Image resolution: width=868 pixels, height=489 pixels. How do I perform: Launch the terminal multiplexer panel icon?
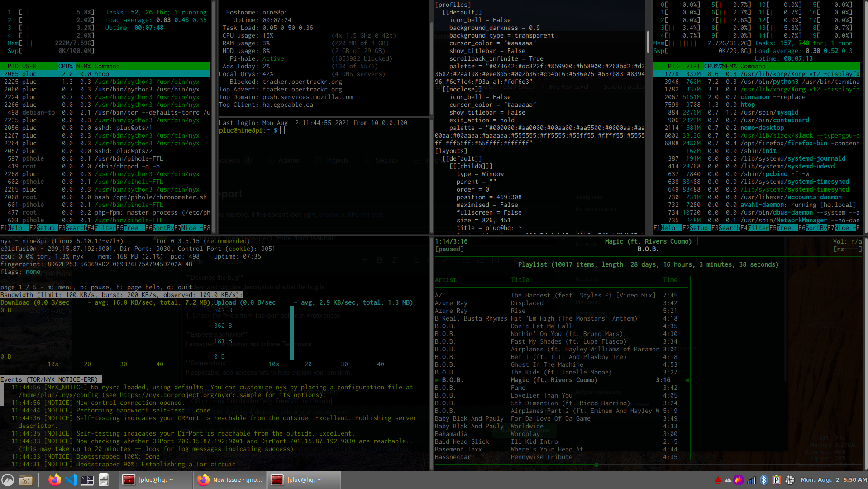point(87,480)
